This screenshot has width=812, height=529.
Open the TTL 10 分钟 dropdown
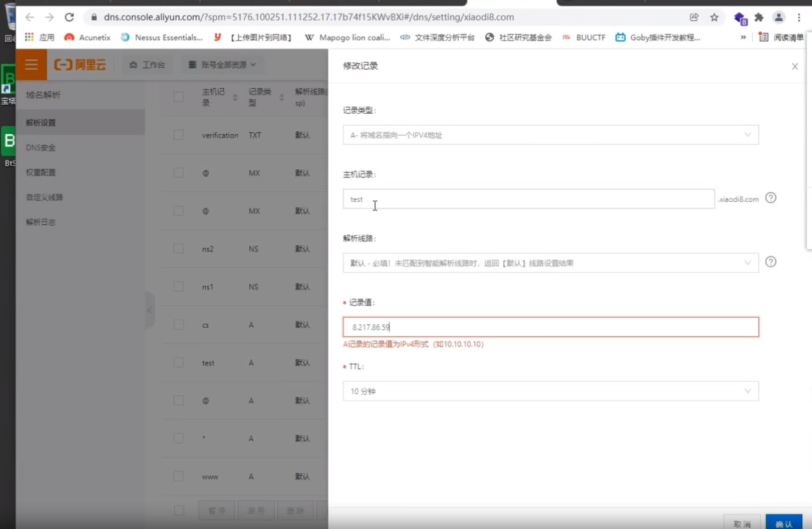(551, 391)
